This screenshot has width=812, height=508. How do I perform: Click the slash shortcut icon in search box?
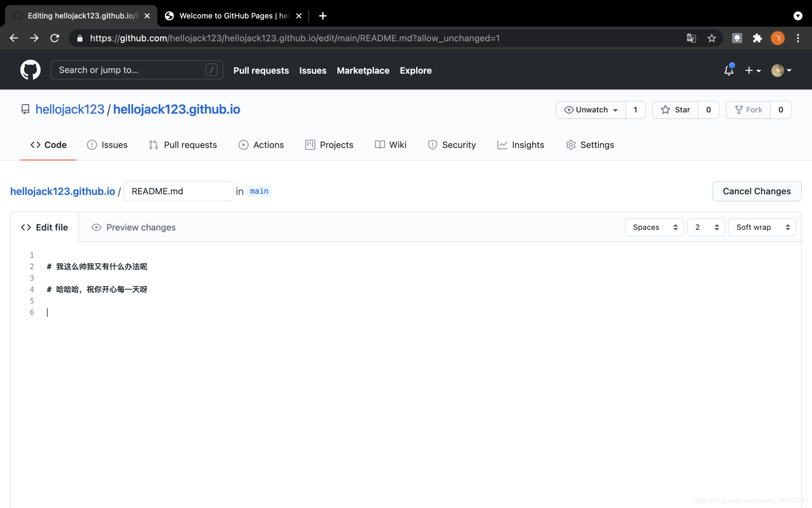pyautogui.click(x=211, y=70)
